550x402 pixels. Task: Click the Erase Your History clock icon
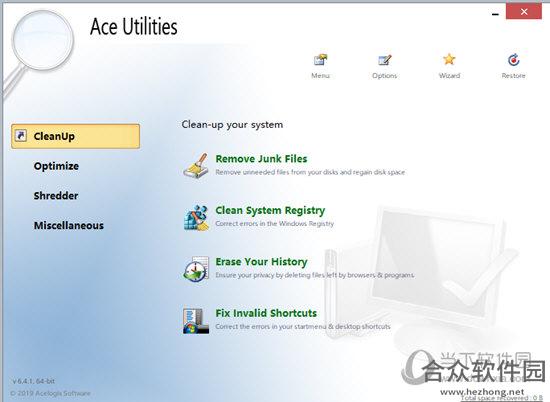(196, 269)
